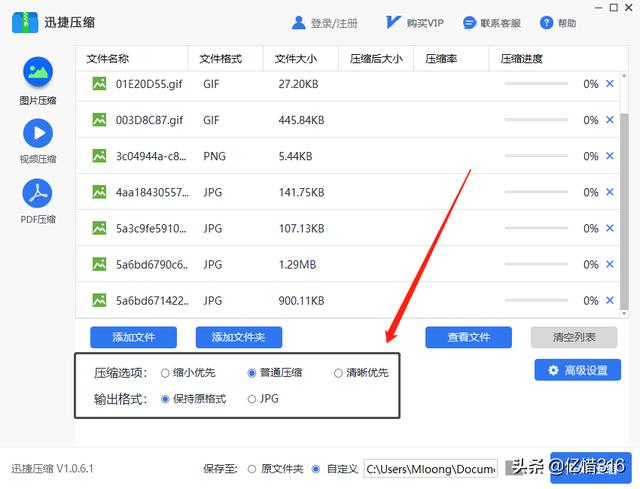The width and height of the screenshot is (640, 489).
Task: Remove the 3c04944a PNG file row
Action: (x=610, y=156)
